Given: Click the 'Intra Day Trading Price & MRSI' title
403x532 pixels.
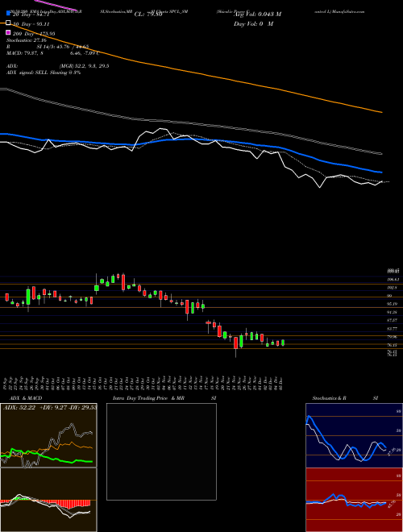Looking at the screenshot, I should pyautogui.click(x=164, y=398).
